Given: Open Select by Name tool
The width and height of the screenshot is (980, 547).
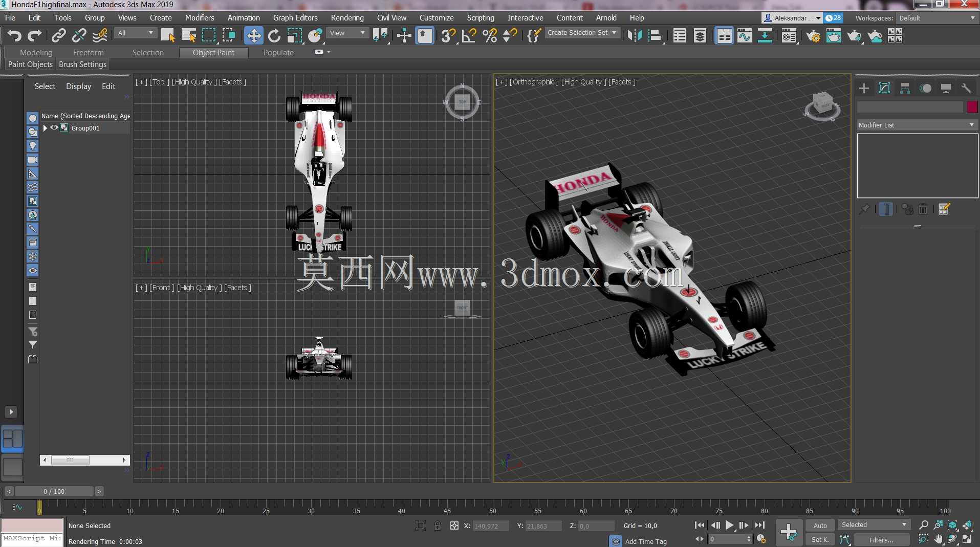Looking at the screenshot, I should tap(188, 36).
